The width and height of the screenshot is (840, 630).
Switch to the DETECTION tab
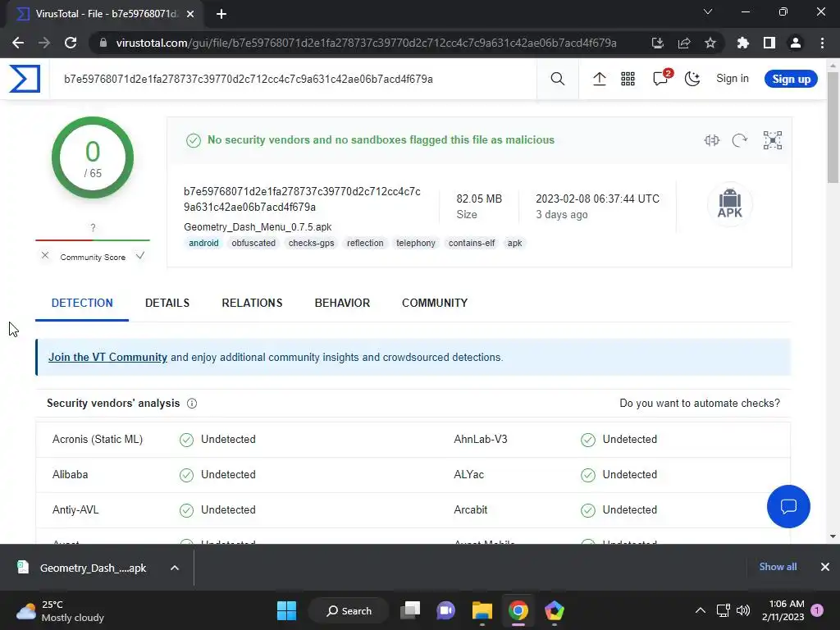coord(82,304)
